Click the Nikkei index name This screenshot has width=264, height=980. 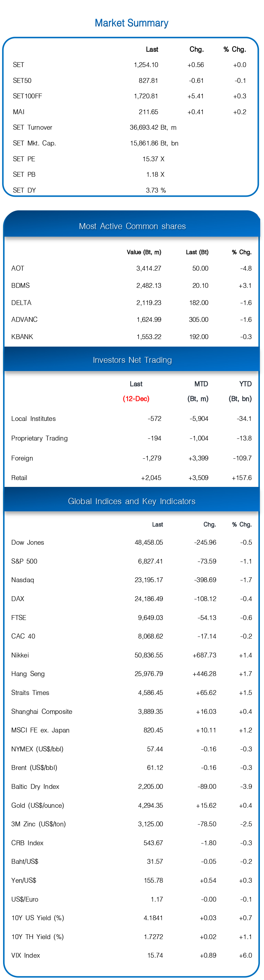(x=20, y=655)
